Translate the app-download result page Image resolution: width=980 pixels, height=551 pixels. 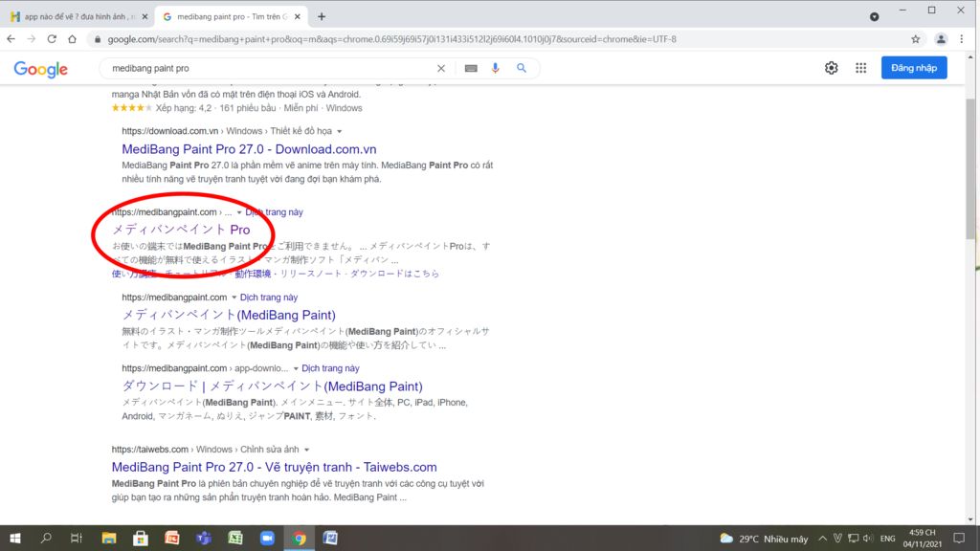click(330, 368)
